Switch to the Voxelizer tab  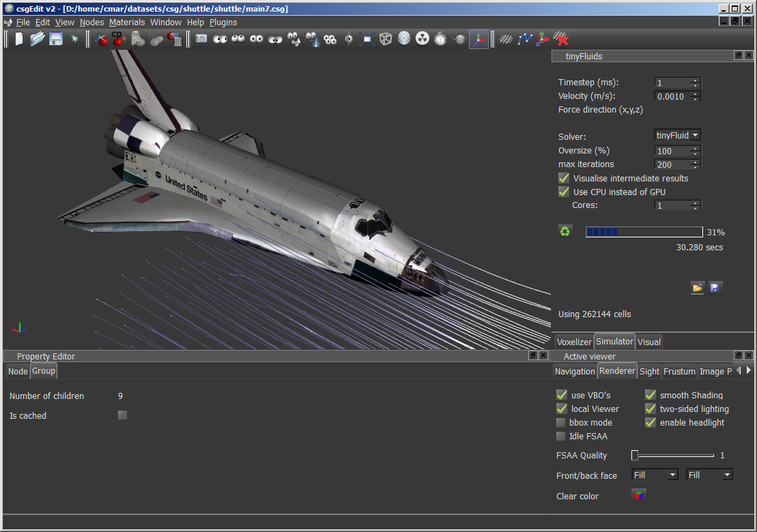pos(573,342)
